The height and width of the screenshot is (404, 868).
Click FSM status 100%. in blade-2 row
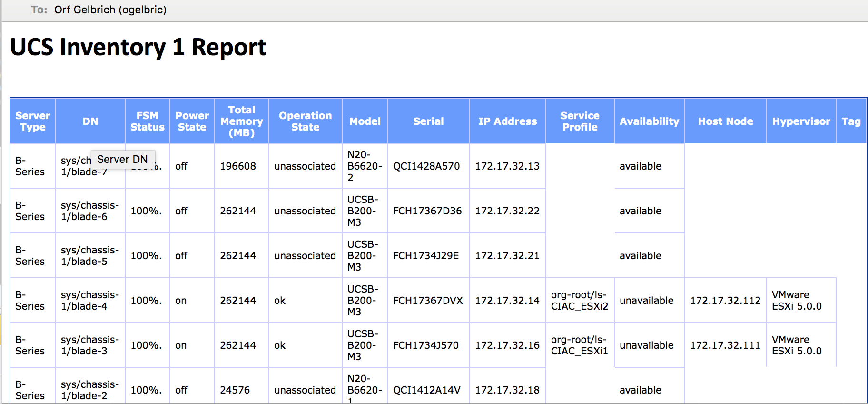point(146,390)
